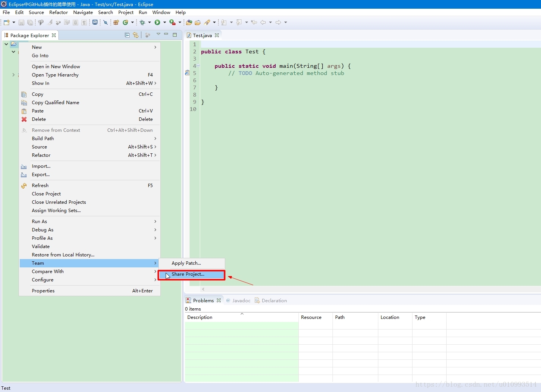Image resolution: width=541 pixels, height=392 pixels.
Task: Sort problems by Description column header
Action: point(241,317)
